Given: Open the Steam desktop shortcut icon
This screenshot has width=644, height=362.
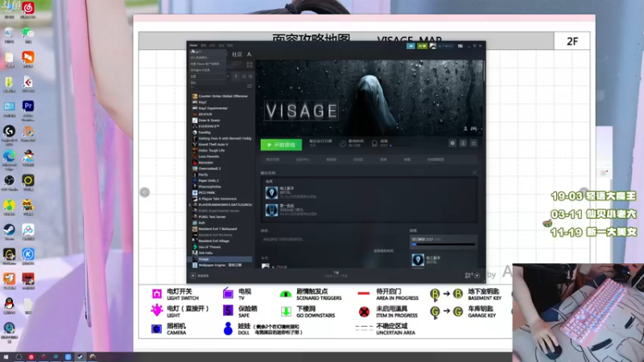Looking at the screenshot, I should click(x=9, y=229).
